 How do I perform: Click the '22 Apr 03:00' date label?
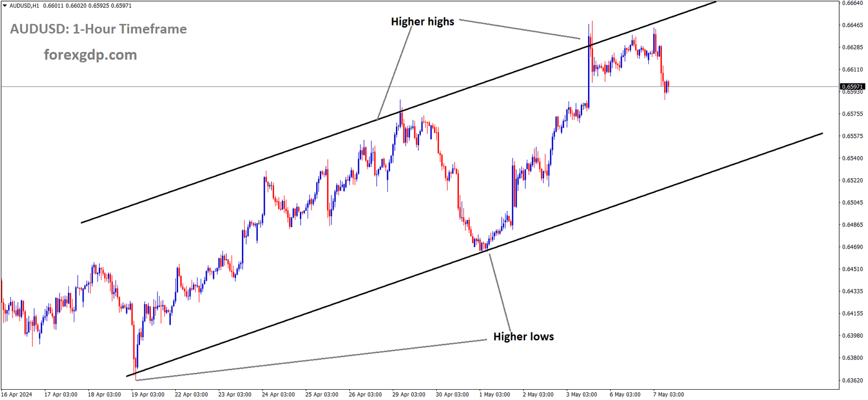point(191,395)
